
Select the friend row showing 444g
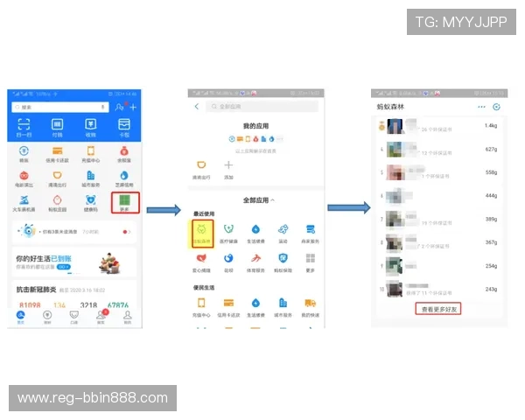tap(439, 196)
